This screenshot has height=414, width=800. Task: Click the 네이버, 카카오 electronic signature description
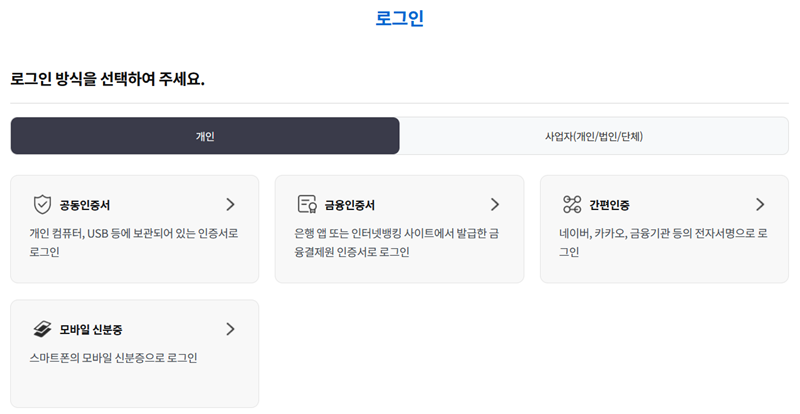663,242
